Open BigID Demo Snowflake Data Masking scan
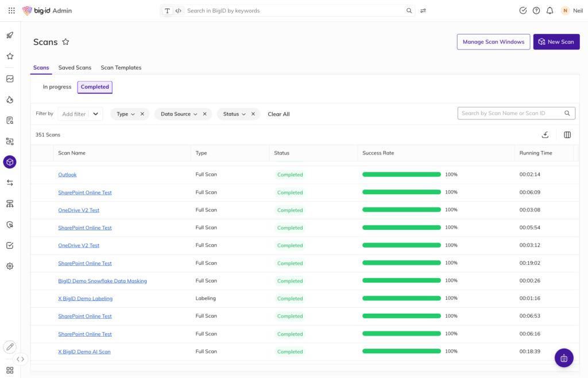 102,281
